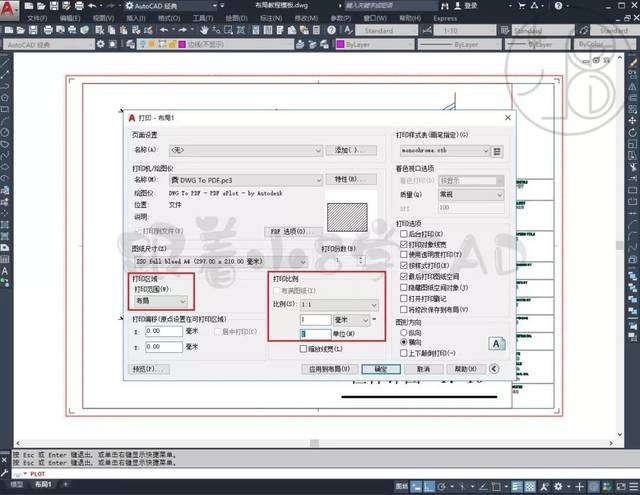Image resolution: width=640 pixels, height=495 pixels.
Task: Open the 打印范围 dropdown showing 布局
Action: [163, 298]
